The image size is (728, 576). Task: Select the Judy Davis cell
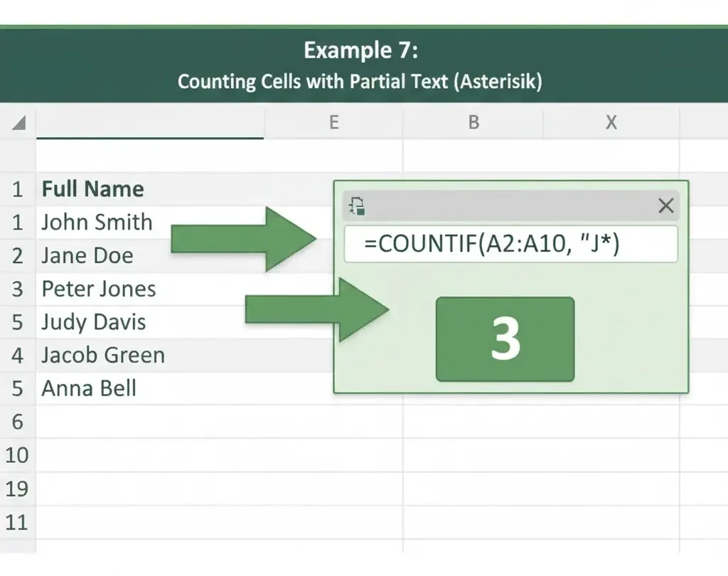[94, 322]
